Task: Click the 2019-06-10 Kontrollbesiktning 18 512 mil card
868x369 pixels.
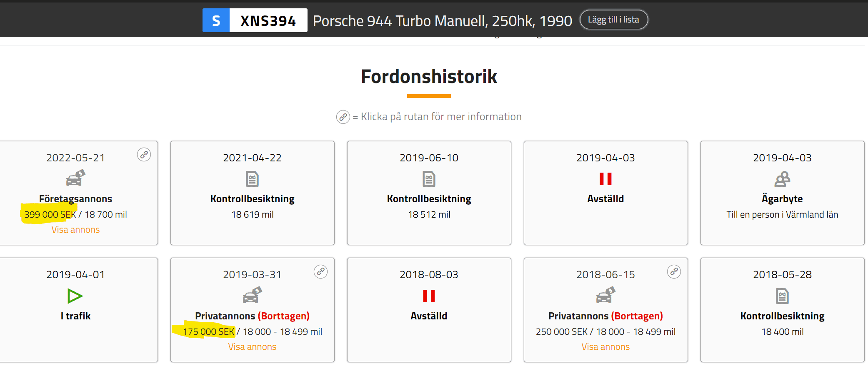Action: coord(429,193)
